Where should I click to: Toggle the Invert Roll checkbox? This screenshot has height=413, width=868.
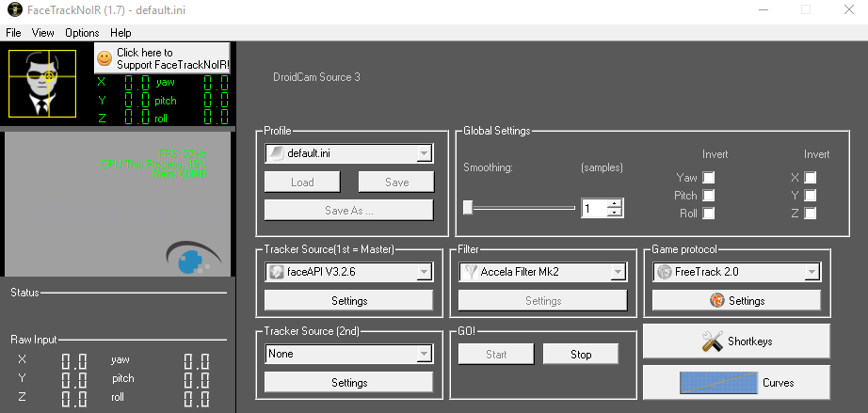[x=708, y=213]
